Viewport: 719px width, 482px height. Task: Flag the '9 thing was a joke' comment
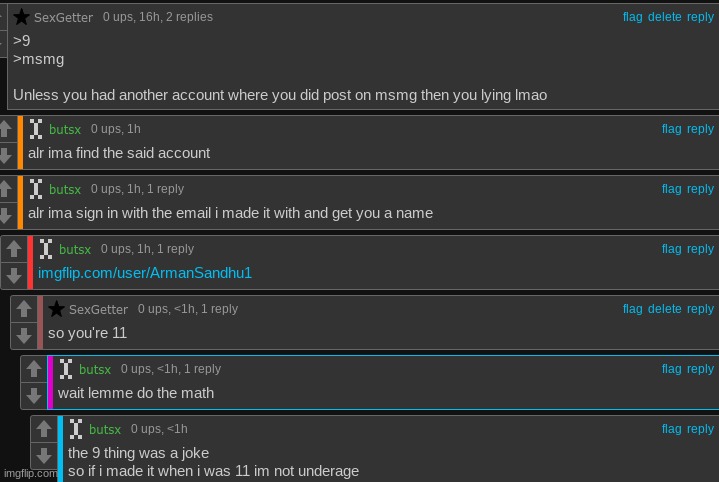(x=671, y=429)
